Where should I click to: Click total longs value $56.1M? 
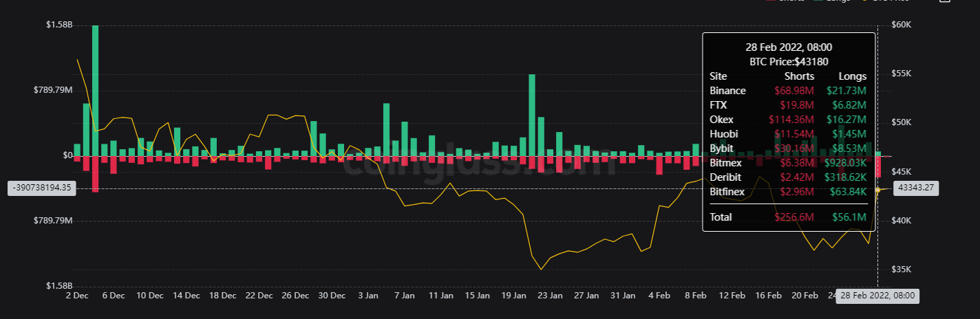point(848,217)
